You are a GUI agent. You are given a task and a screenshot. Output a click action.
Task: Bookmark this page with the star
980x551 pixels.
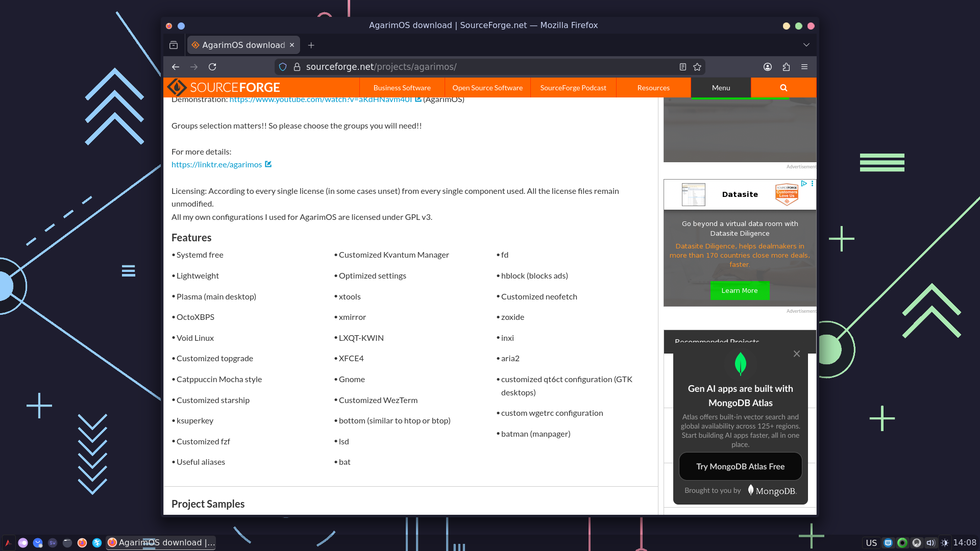(x=697, y=67)
